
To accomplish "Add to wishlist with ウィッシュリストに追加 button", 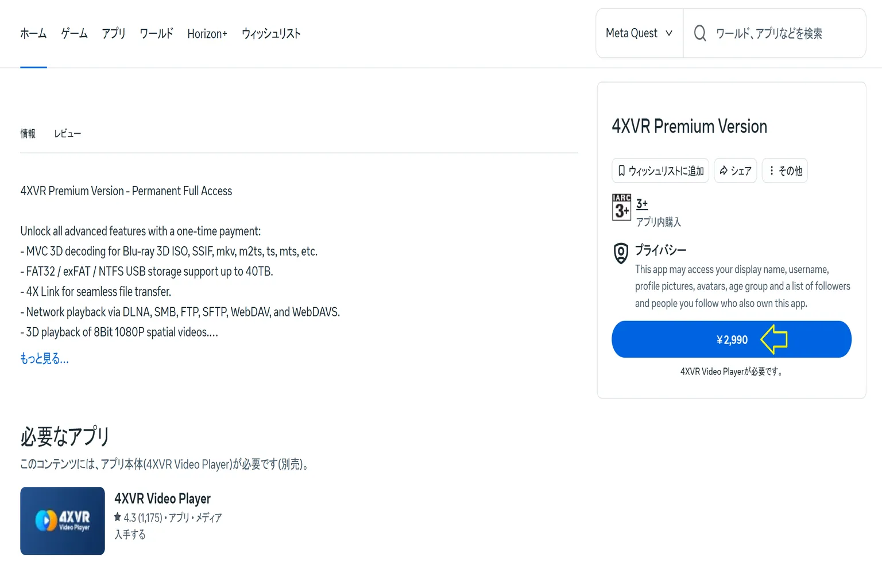I will click(660, 171).
